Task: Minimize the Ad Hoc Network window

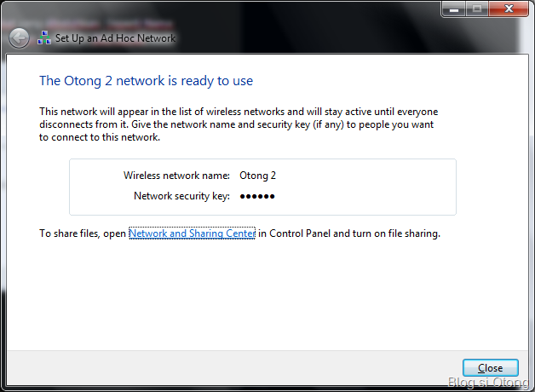Action: [453, 9]
